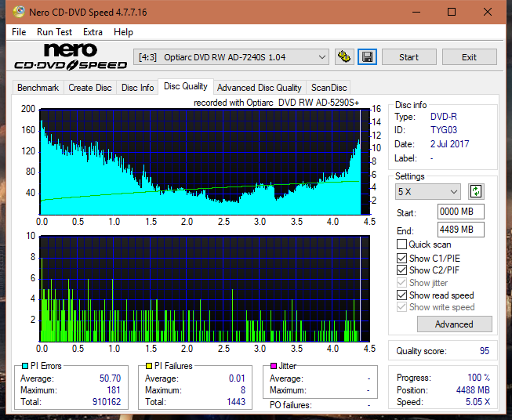Toggle Show read speed checkbox

point(401,295)
